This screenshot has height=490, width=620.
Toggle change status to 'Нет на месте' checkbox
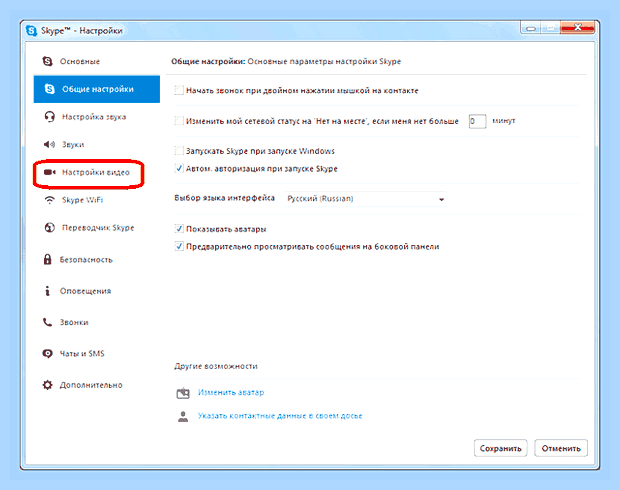tap(179, 121)
